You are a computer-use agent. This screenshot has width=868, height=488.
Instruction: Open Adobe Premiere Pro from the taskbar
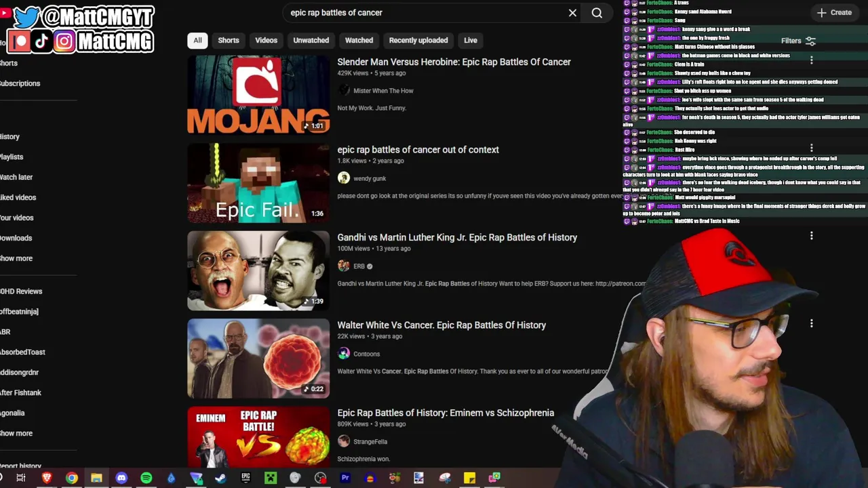345,478
